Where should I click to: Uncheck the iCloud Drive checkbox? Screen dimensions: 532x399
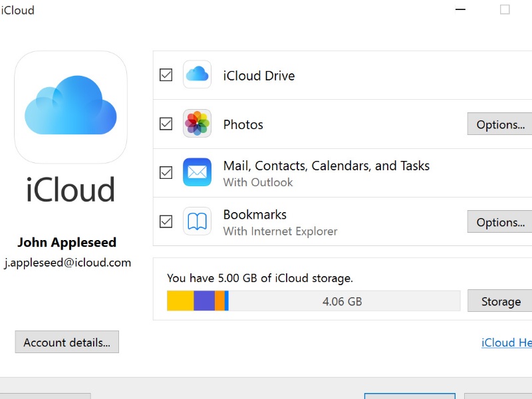pyautogui.click(x=166, y=75)
